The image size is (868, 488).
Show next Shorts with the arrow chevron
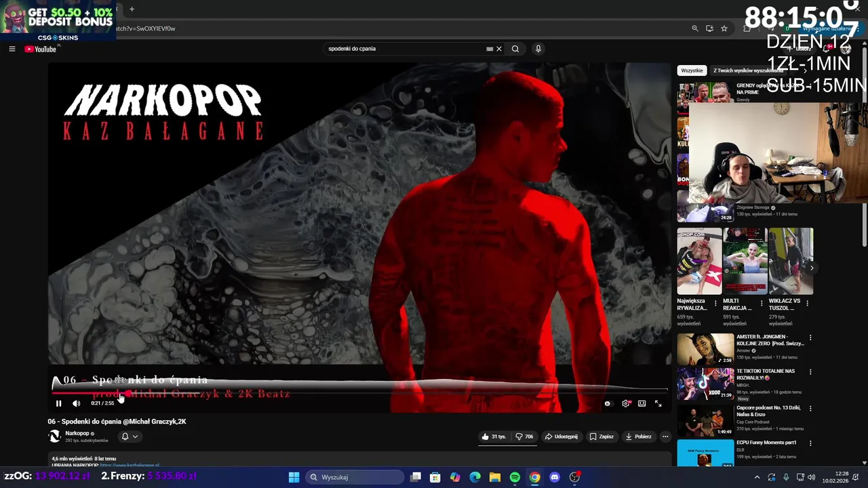point(812,268)
